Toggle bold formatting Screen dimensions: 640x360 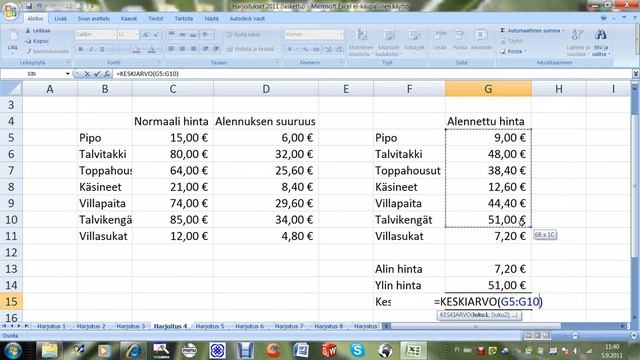tap(80, 49)
